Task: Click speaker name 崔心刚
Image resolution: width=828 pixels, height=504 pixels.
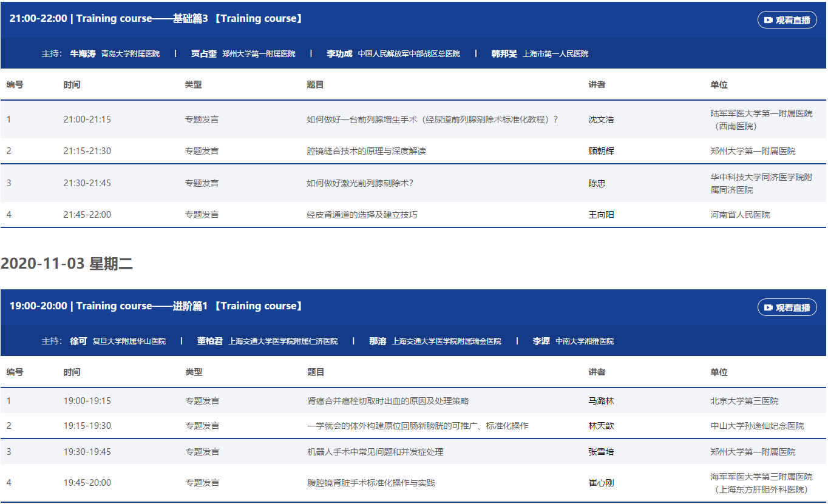Action: point(601,483)
